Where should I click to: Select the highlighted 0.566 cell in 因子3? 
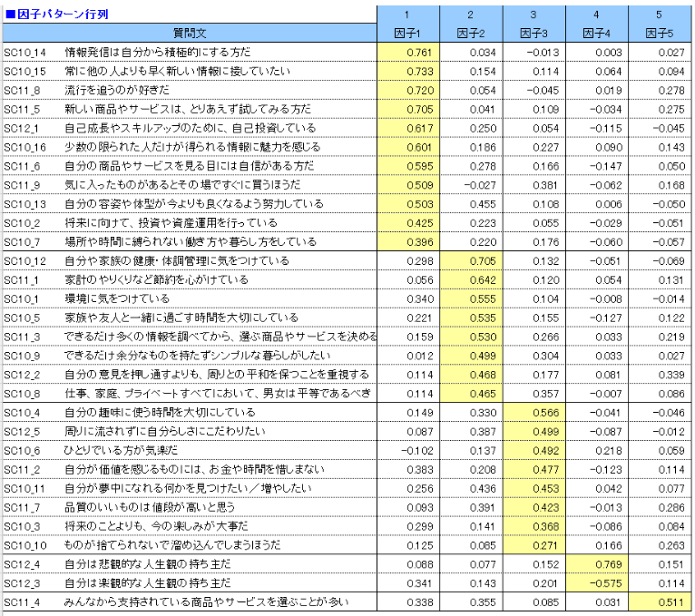coord(533,413)
